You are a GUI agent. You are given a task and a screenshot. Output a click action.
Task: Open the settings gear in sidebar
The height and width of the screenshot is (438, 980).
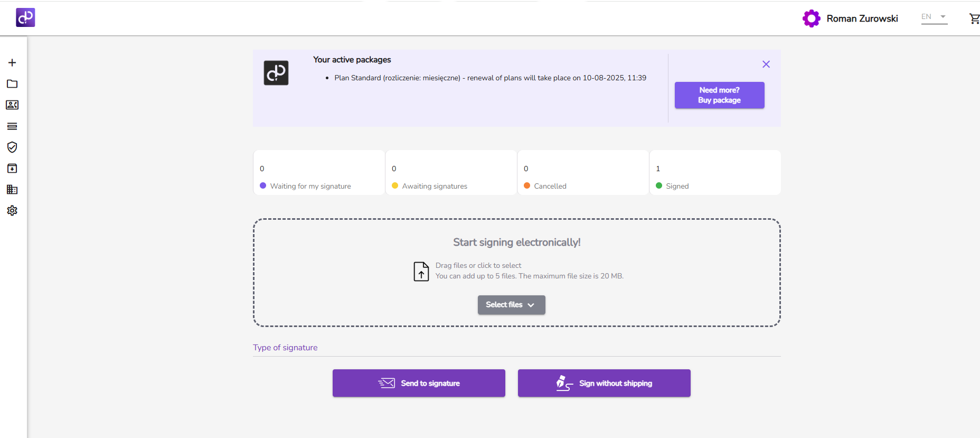click(x=12, y=211)
